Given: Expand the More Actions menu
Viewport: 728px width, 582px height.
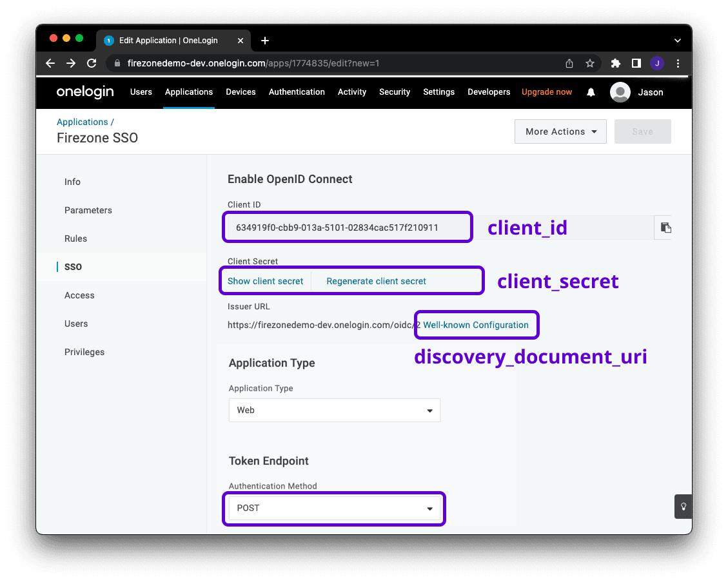Looking at the screenshot, I should [x=560, y=131].
